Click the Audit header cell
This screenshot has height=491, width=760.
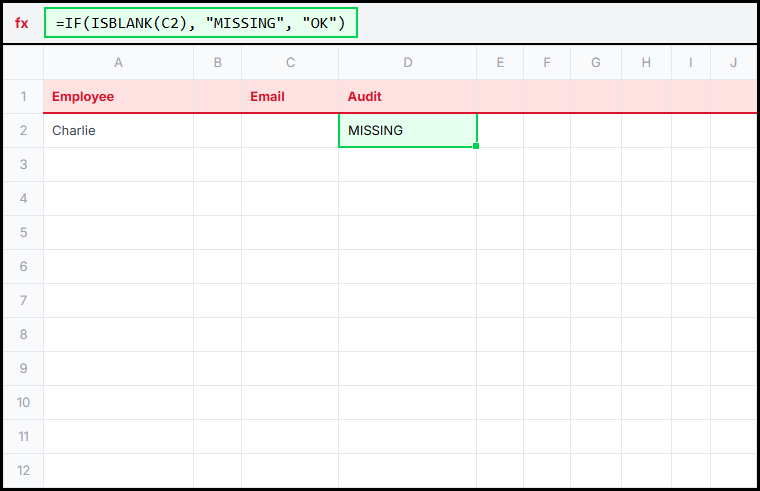(x=408, y=96)
